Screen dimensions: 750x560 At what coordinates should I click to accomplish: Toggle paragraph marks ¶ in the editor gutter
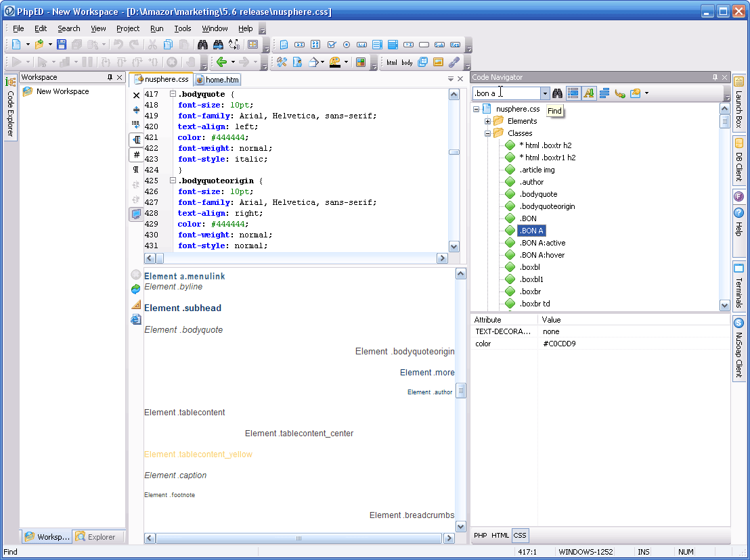[x=136, y=170]
